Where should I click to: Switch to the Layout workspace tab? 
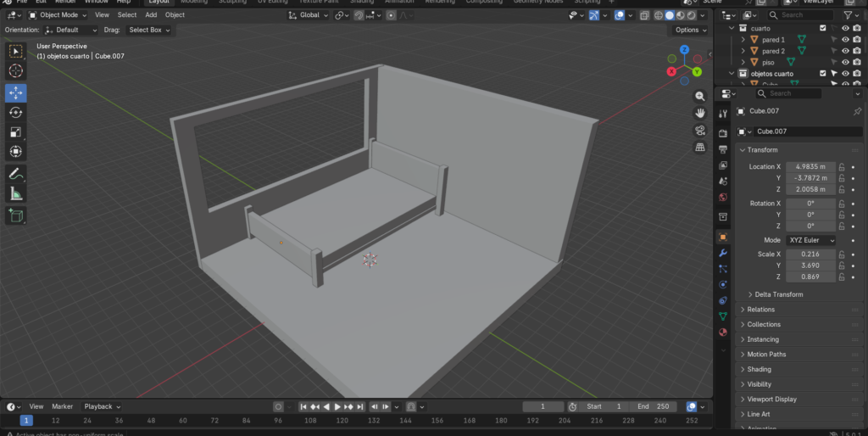159,3
